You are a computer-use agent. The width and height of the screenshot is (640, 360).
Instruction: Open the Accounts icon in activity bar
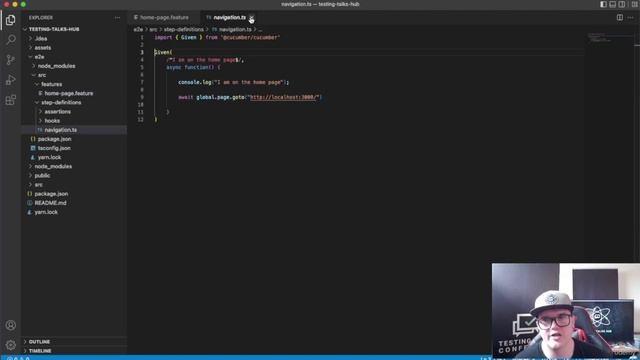[11, 325]
